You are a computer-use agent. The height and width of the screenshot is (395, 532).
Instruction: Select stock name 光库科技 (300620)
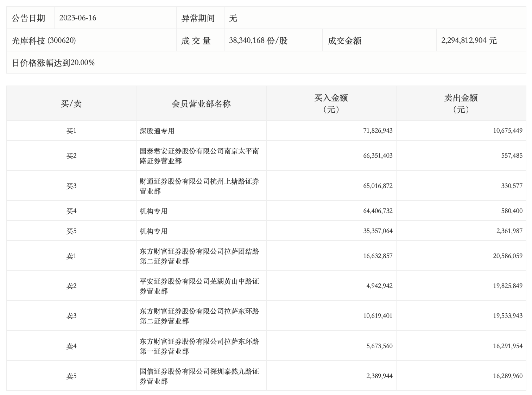pyautogui.click(x=44, y=40)
